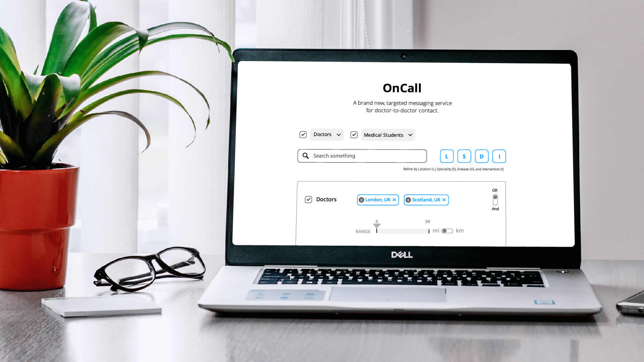This screenshot has height=362, width=644.
Task: Click the search magnifier icon
Action: coord(306,155)
